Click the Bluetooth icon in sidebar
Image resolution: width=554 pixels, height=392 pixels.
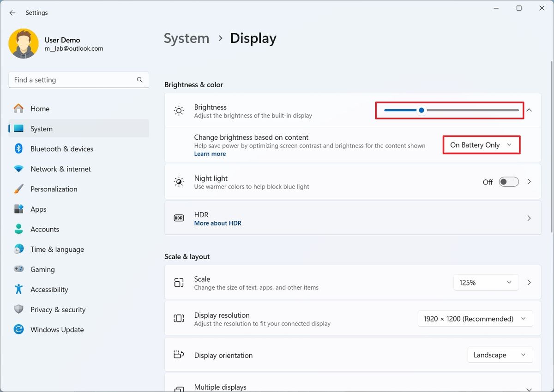(18, 148)
